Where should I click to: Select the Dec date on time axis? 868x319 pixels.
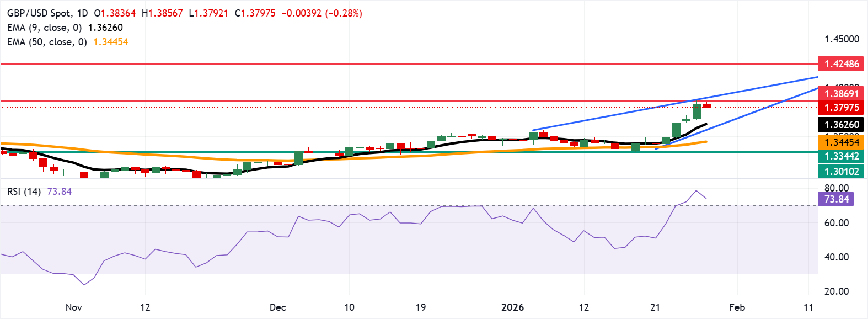(x=277, y=307)
